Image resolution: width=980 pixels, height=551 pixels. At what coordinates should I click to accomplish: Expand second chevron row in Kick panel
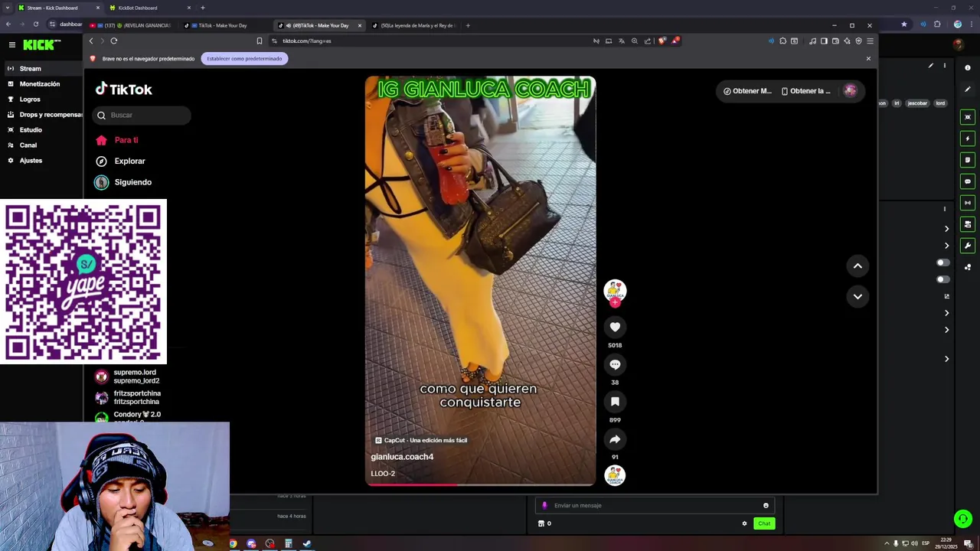[947, 246]
